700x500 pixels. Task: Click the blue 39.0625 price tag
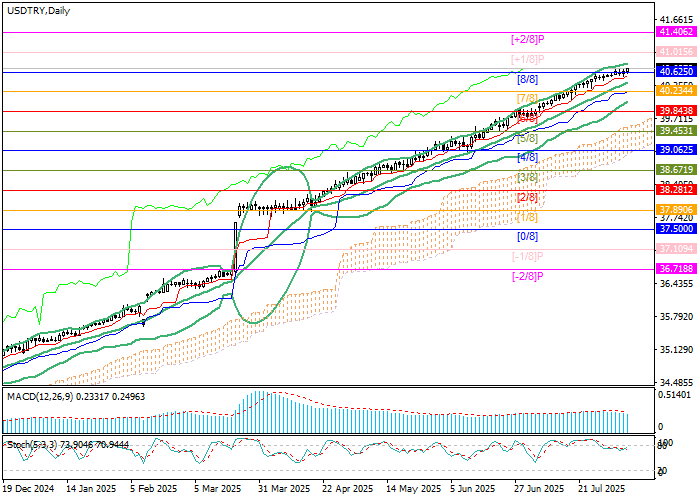point(676,150)
